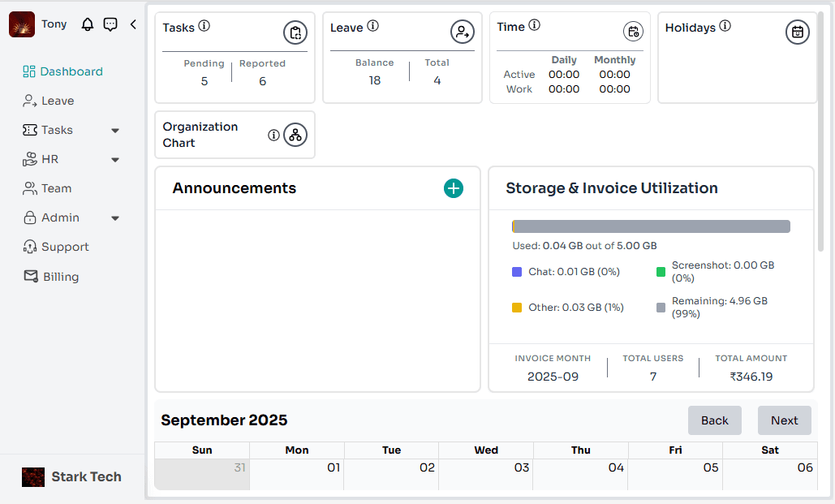Click the Stark Tech company logo
The image size is (835, 504).
(33, 477)
